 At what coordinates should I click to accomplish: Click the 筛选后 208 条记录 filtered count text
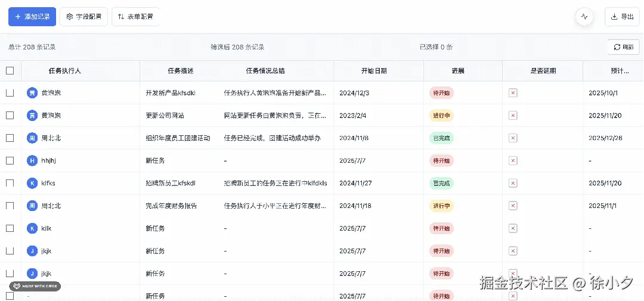pyautogui.click(x=237, y=47)
